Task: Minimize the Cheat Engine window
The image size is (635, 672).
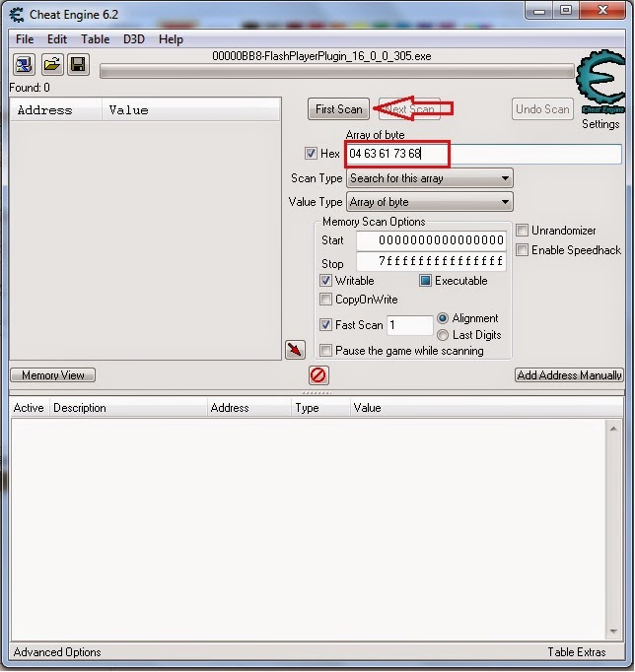Action: 539,11
